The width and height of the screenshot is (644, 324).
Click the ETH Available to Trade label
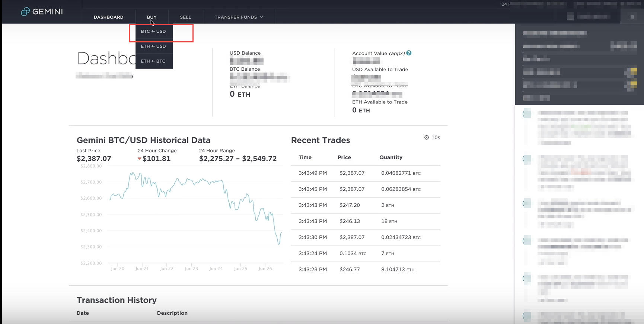380,102
